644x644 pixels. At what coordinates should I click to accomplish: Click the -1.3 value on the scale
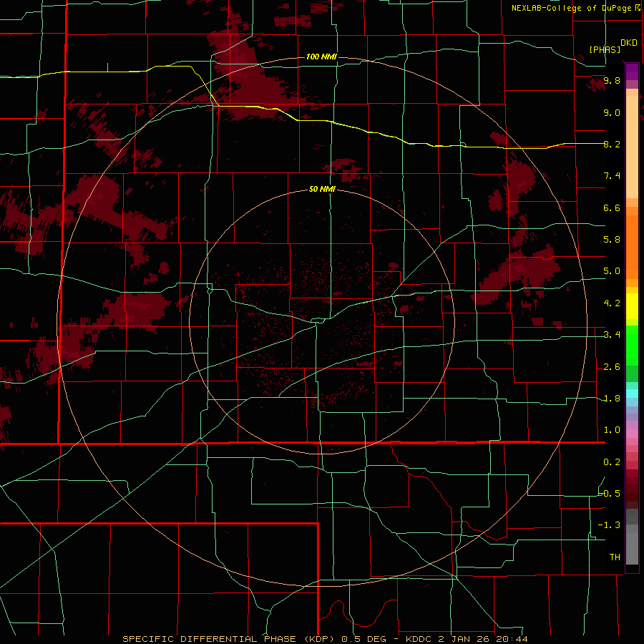point(610,525)
